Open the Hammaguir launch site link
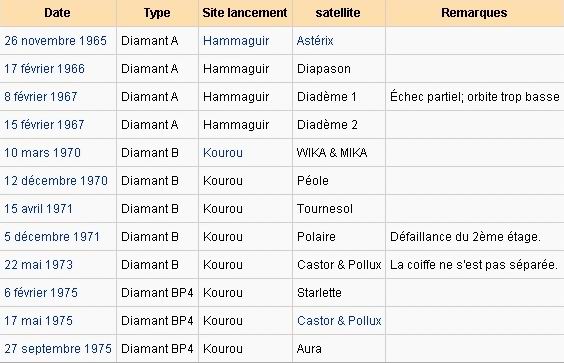Screen dimensions: 564x363 click(236, 41)
